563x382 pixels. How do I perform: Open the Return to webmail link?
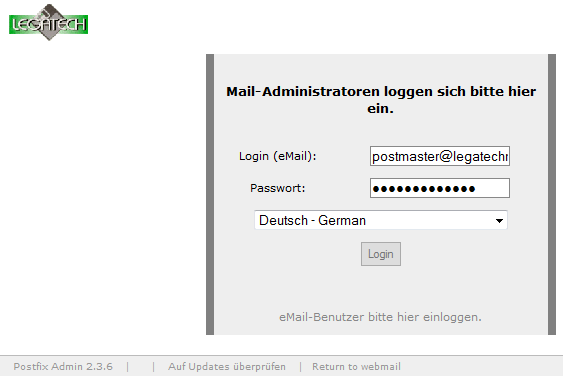[356, 367]
